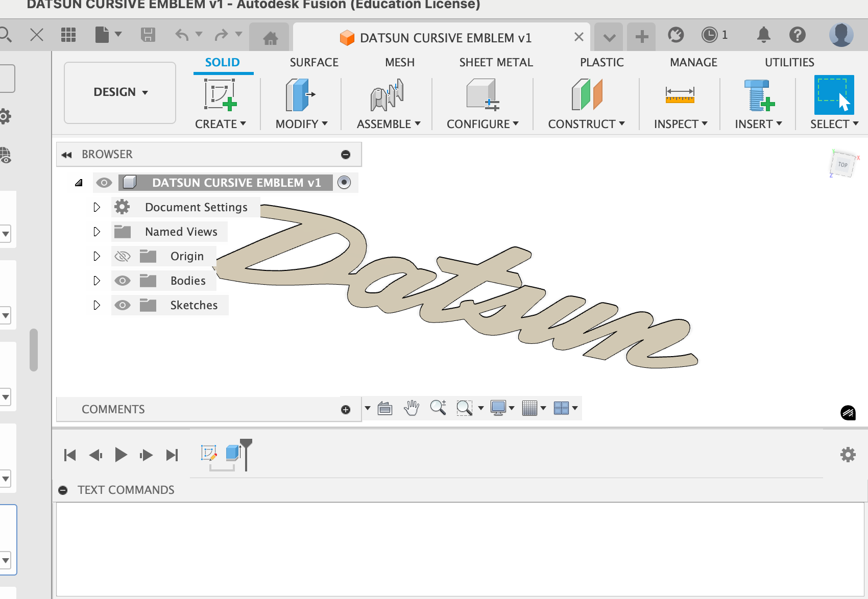868x599 pixels.
Task: Activate the root component radio button
Action: 345,182
